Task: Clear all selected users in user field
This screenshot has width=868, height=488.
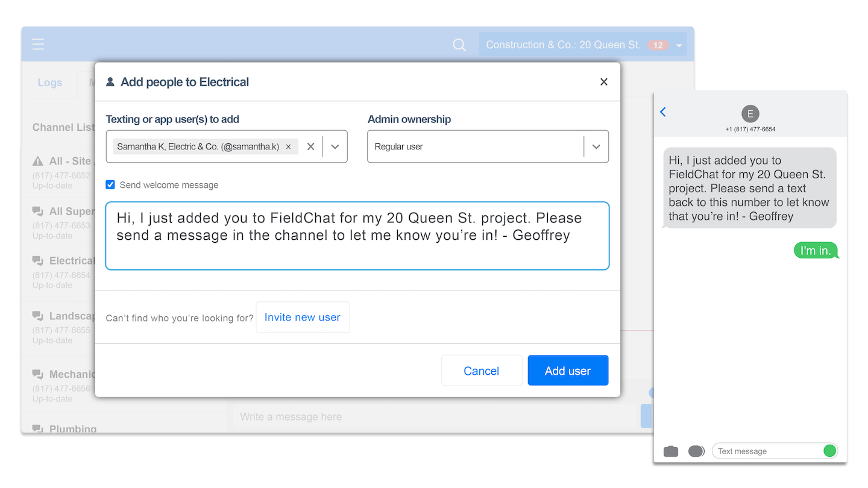Action: [x=310, y=146]
